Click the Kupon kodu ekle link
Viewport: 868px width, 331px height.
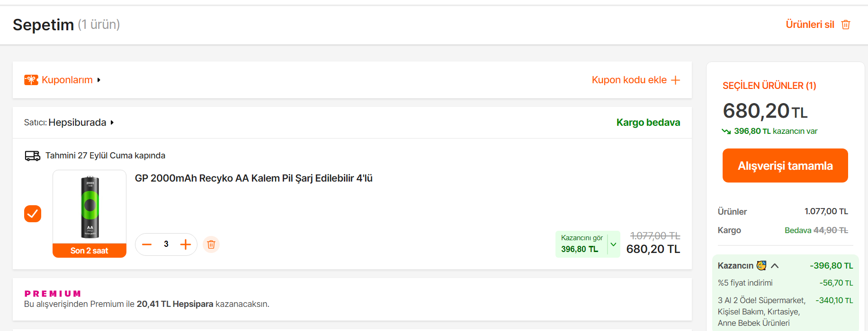pos(629,80)
